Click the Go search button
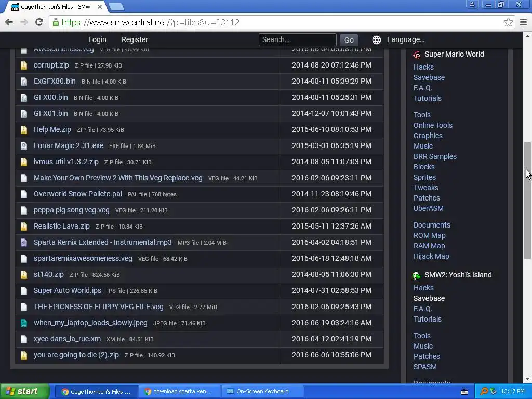This screenshot has height=399, width=532. [x=349, y=40]
